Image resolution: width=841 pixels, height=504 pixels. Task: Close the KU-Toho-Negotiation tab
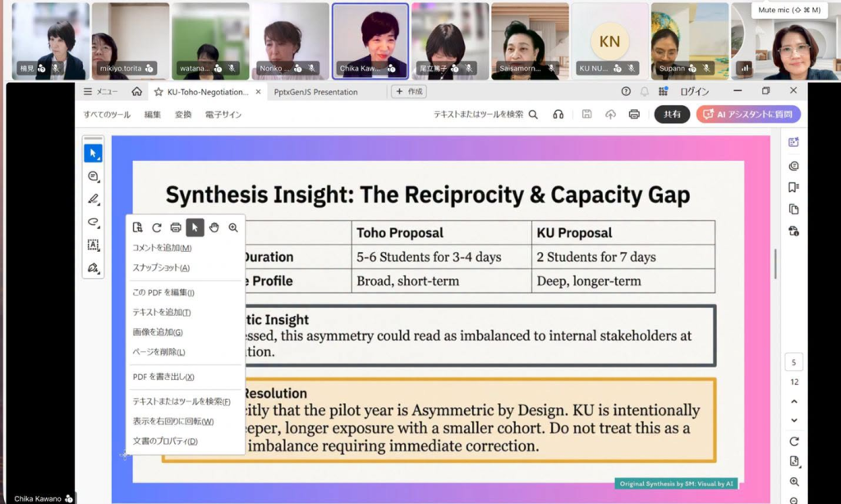tap(258, 92)
